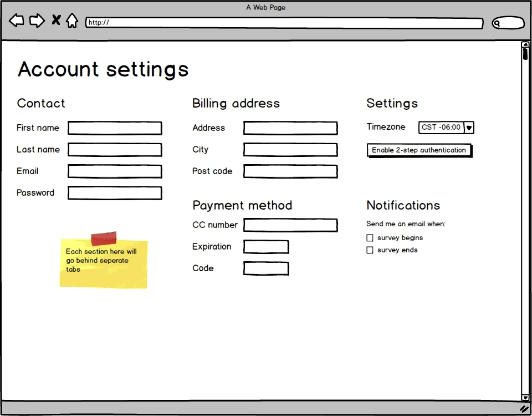Click the vertical scrollbar thumb
Viewport: 532px width, 416px height.
click(525, 54)
